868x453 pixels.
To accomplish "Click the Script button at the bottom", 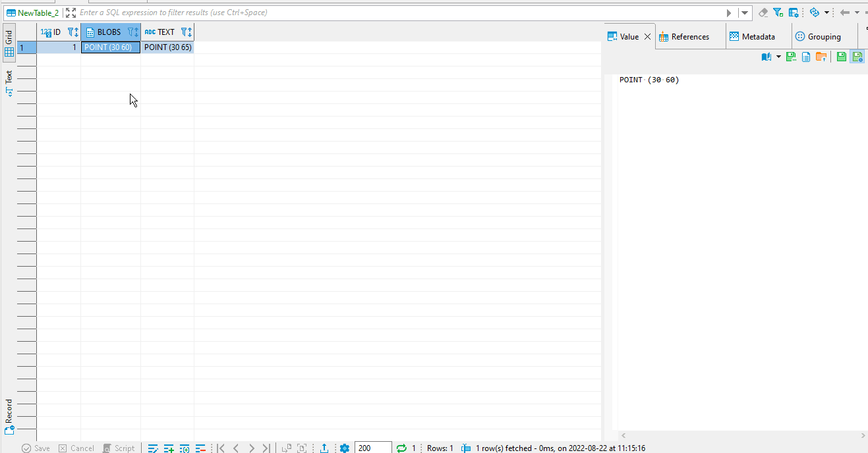I will pyautogui.click(x=119, y=447).
